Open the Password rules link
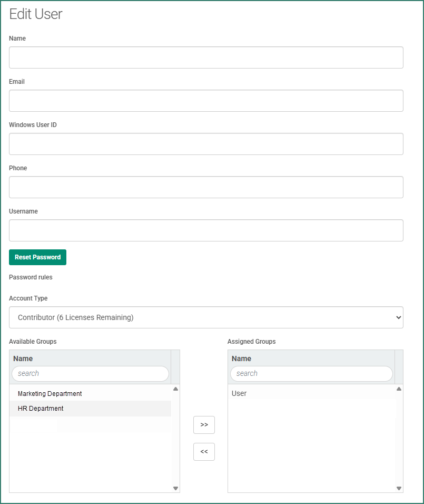The height and width of the screenshot is (504, 424). tap(31, 277)
